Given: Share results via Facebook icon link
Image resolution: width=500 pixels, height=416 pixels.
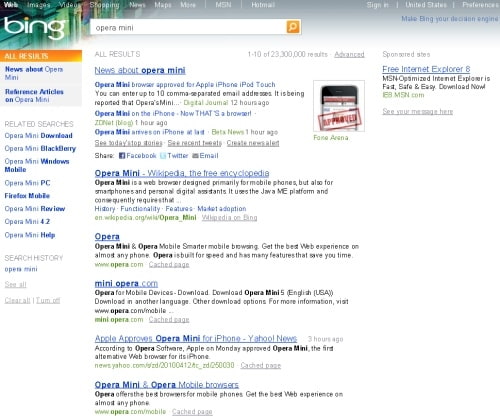Looking at the screenshot, I should (x=138, y=156).
